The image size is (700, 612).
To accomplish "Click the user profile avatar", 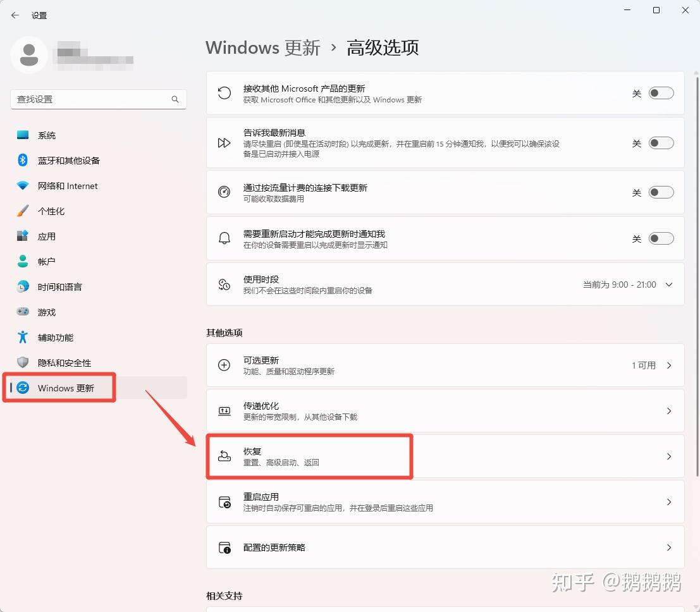I will [x=29, y=55].
